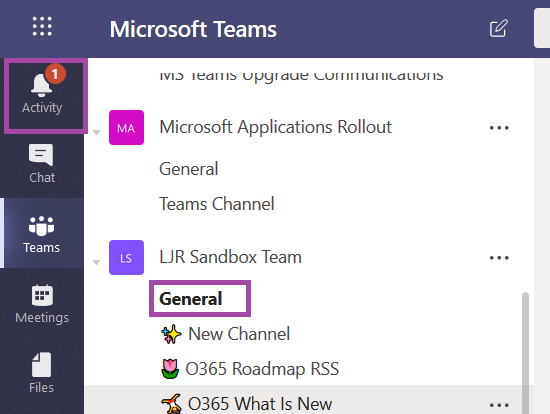Open Chat in the left rail

coord(42,164)
